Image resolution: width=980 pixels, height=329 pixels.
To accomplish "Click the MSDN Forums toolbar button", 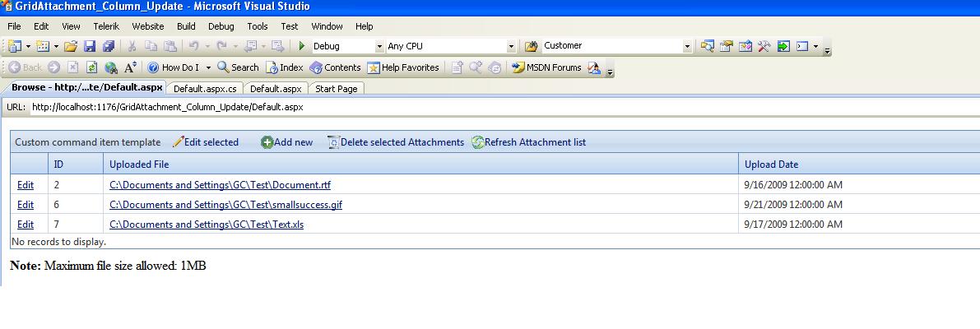I will point(546,67).
